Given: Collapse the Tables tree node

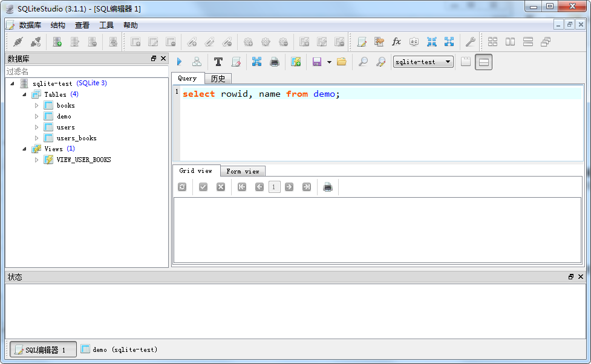Looking at the screenshot, I should tap(25, 94).
